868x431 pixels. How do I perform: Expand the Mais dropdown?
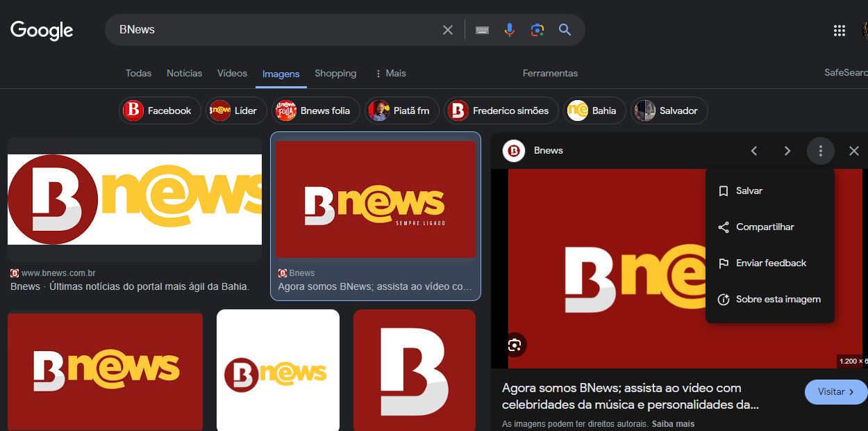click(x=390, y=73)
